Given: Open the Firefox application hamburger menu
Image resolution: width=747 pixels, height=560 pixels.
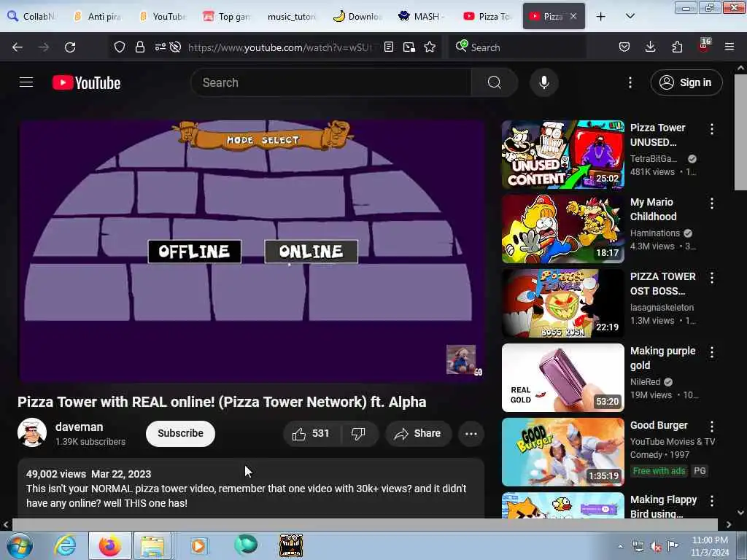Looking at the screenshot, I should coord(729,47).
